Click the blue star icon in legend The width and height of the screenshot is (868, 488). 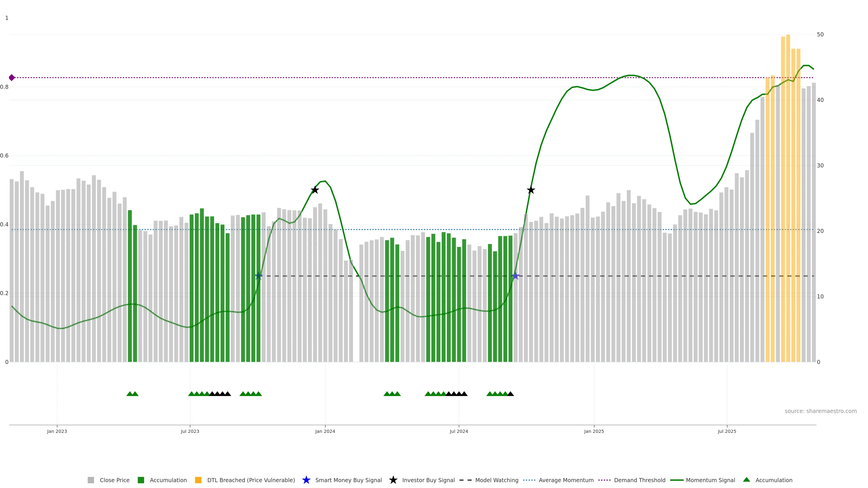tap(306, 480)
